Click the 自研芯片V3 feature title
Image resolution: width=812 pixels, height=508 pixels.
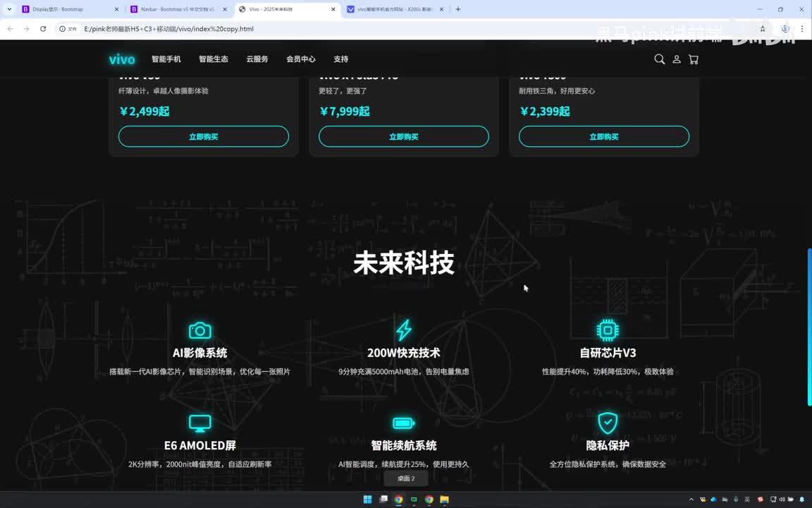(x=608, y=353)
